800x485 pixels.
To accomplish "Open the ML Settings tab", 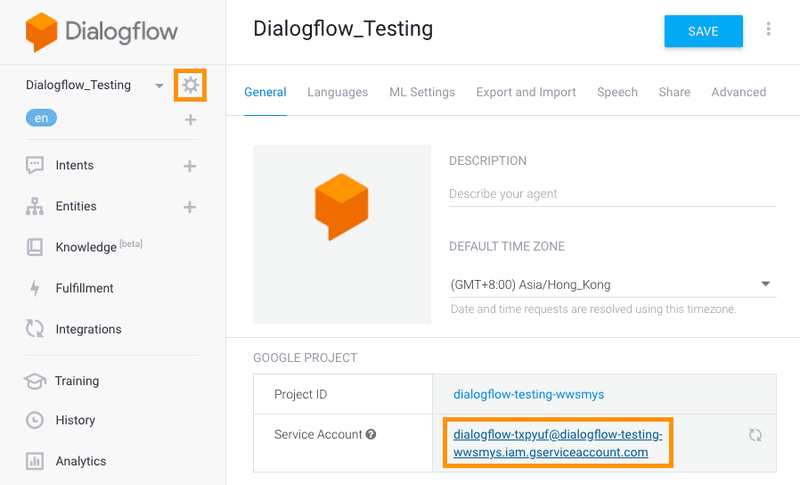I will 422,92.
